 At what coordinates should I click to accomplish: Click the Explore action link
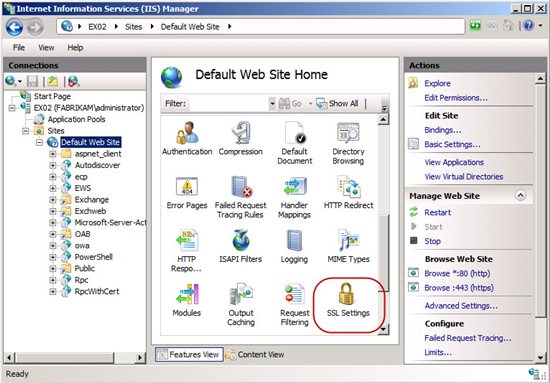click(x=437, y=83)
